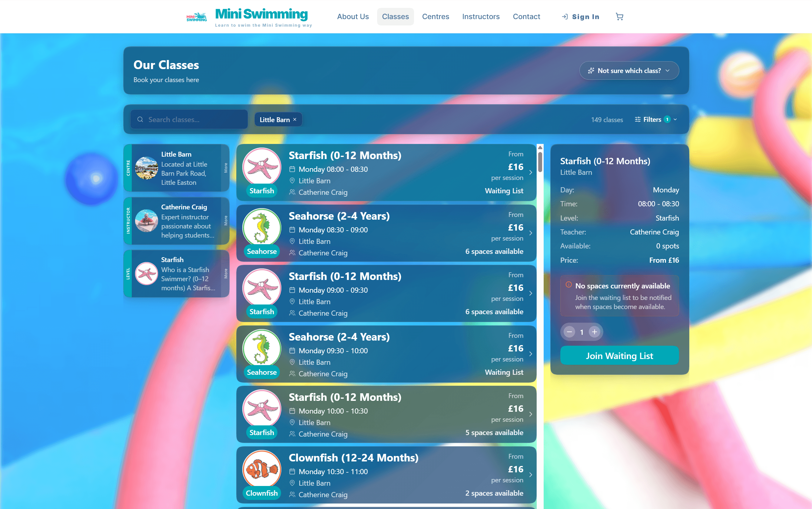
Task: Click Seahorse icon for Monday 09:30 class
Action: coord(262,348)
